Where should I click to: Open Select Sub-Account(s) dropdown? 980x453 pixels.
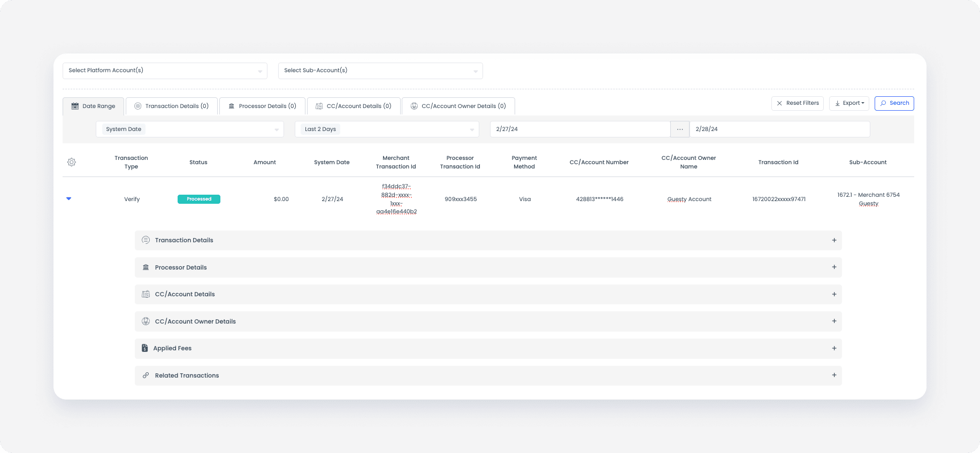click(x=380, y=71)
